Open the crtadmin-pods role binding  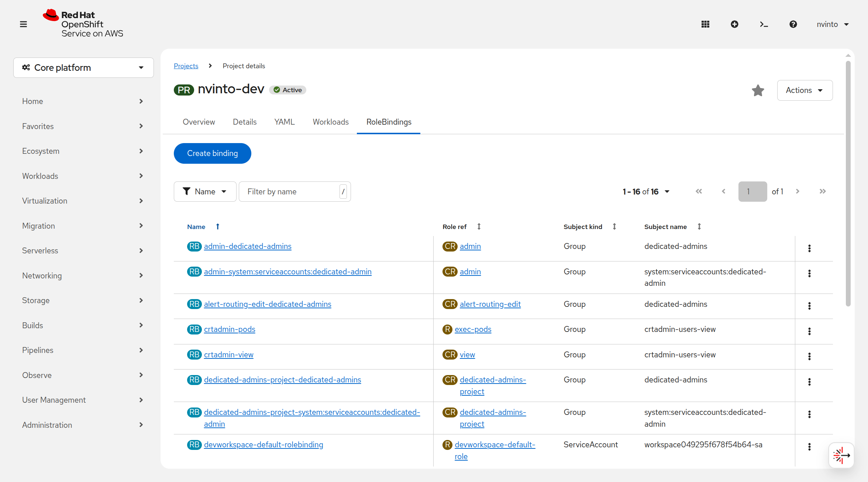click(230, 329)
